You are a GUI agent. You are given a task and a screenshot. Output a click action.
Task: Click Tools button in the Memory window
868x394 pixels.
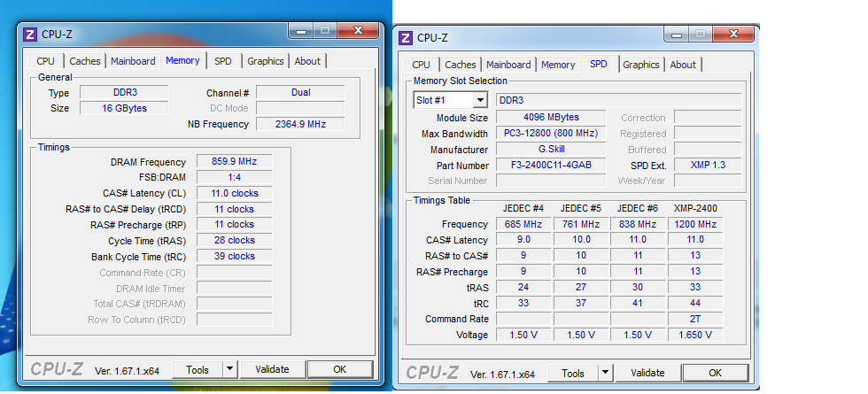click(x=197, y=370)
